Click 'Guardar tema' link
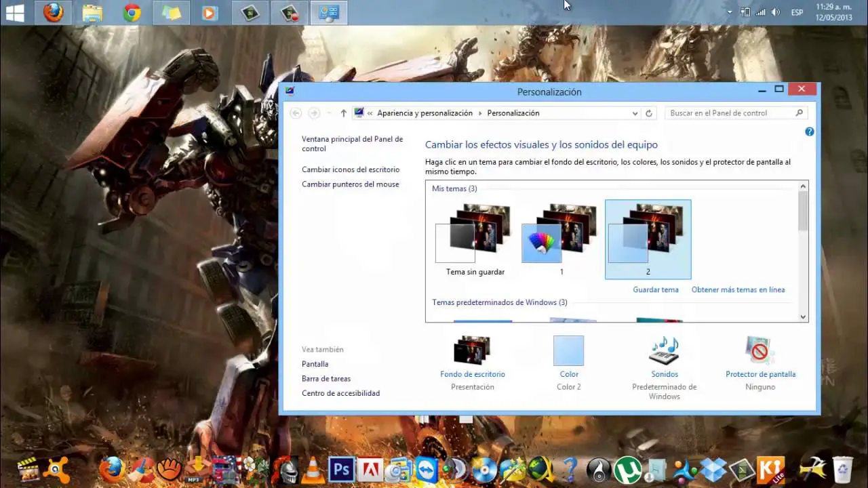This screenshot has width=868, height=488. click(656, 289)
